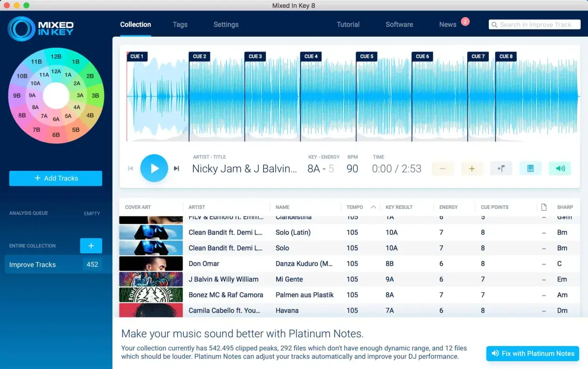Click Mi Gente cover art thumbnail

click(x=151, y=279)
